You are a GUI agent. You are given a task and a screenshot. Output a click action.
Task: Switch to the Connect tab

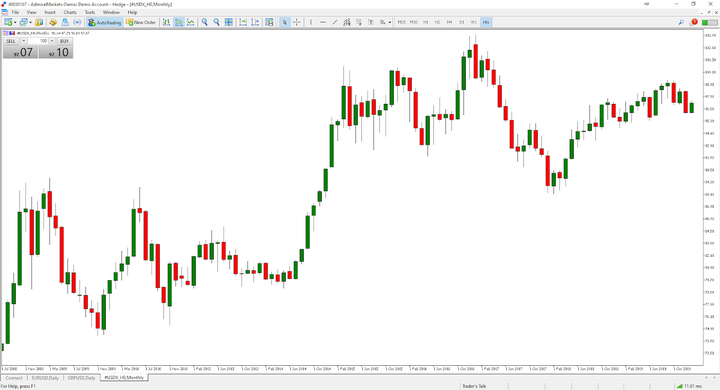point(14,378)
